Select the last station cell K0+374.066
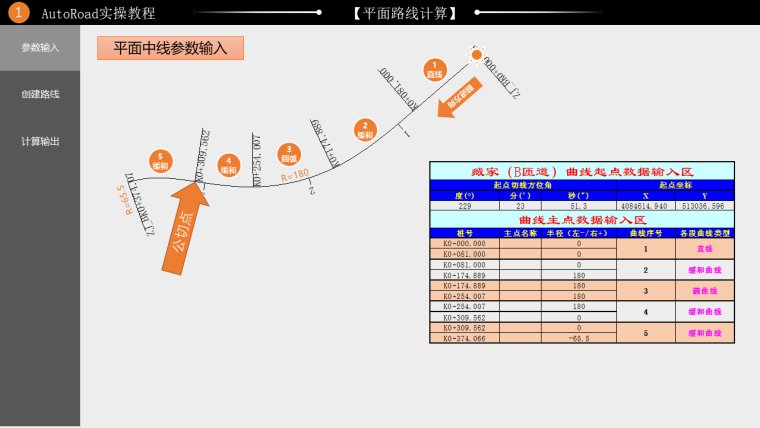 [x=464, y=339]
